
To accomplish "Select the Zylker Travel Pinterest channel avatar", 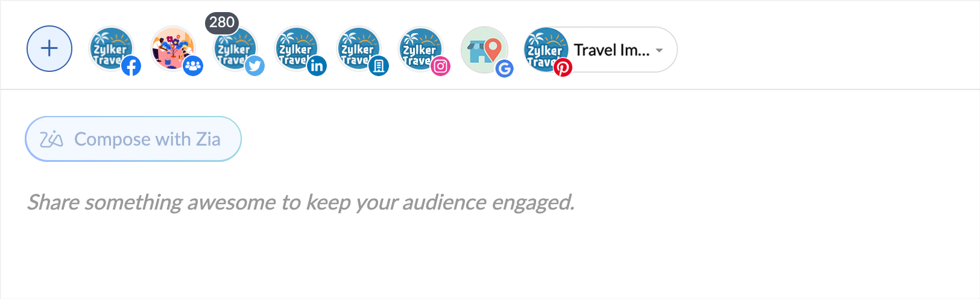I will click(x=545, y=48).
